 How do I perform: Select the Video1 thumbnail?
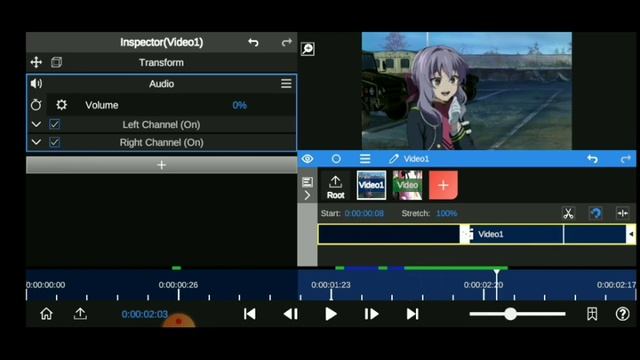(x=371, y=185)
